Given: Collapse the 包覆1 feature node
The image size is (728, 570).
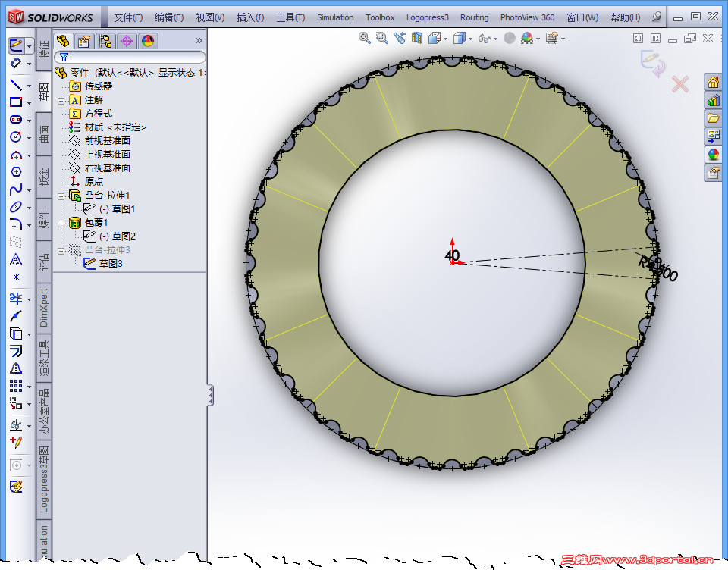Looking at the screenshot, I should click(x=61, y=224).
